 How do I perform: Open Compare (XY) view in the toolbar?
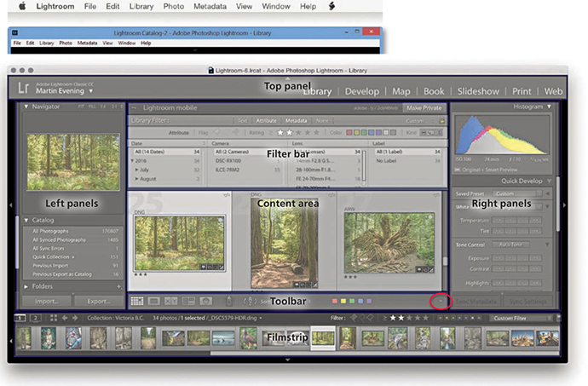171,301
